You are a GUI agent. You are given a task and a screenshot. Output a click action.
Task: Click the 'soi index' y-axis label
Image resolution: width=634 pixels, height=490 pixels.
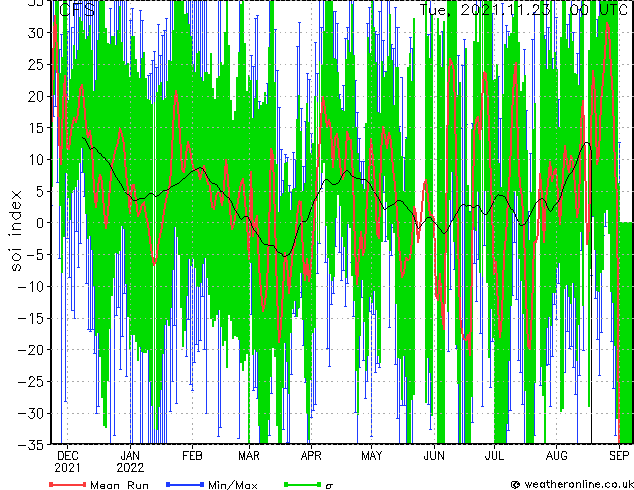(16, 230)
